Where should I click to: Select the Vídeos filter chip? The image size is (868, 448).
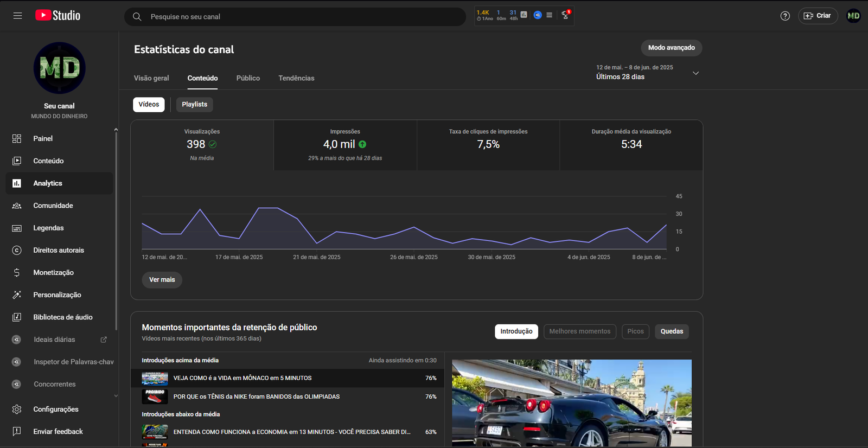[x=149, y=105]
